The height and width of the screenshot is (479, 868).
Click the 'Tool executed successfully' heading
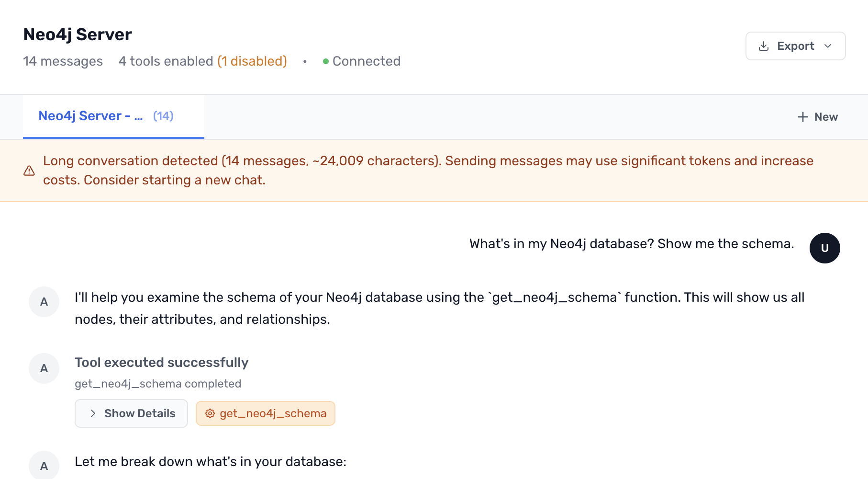[161, 363]
